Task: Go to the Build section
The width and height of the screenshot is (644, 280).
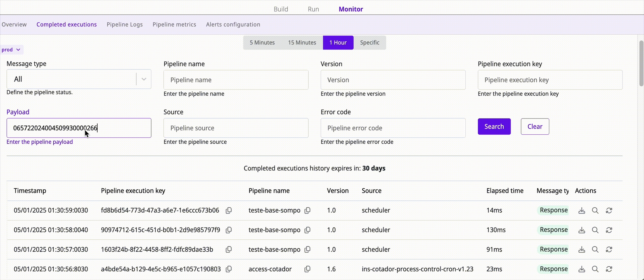Action: coord(281,9)
